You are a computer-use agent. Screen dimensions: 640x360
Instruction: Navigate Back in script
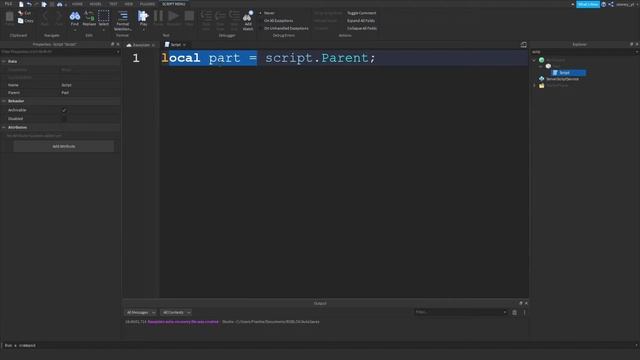click(45, 17)
